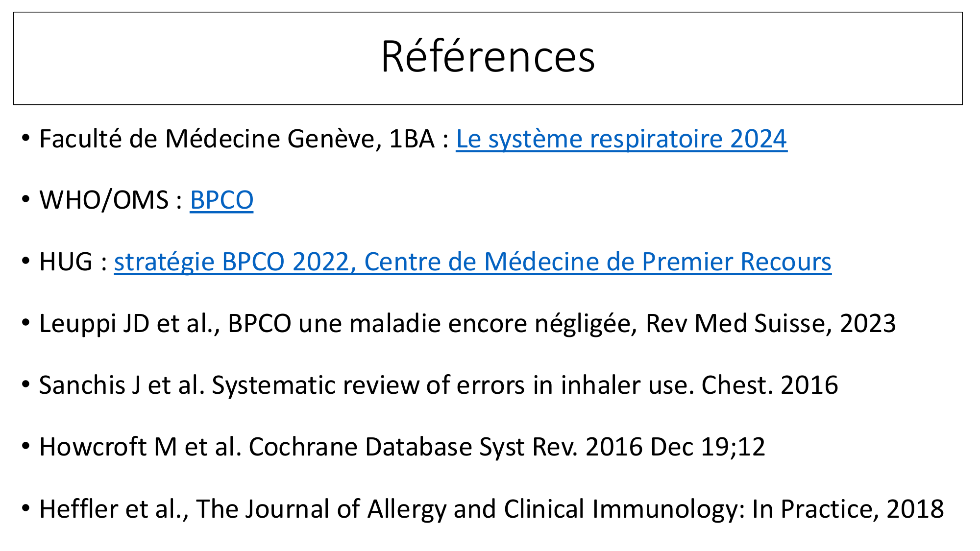Click the "Faculté de Médecine Genève, 1BA" text
This screenshot has height=551, width=980.
click(x=235, y=139)
